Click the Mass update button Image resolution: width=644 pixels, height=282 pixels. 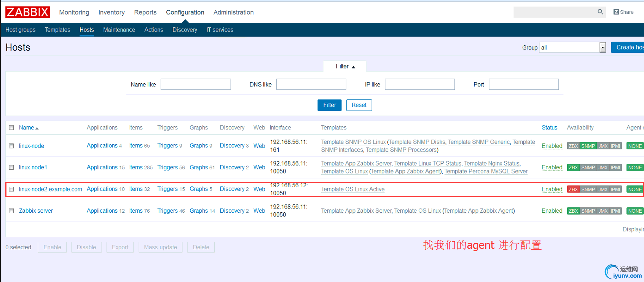(161, 247)
